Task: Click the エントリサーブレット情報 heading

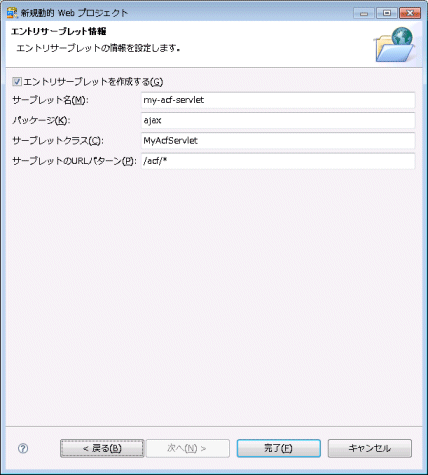Action: 59,31
